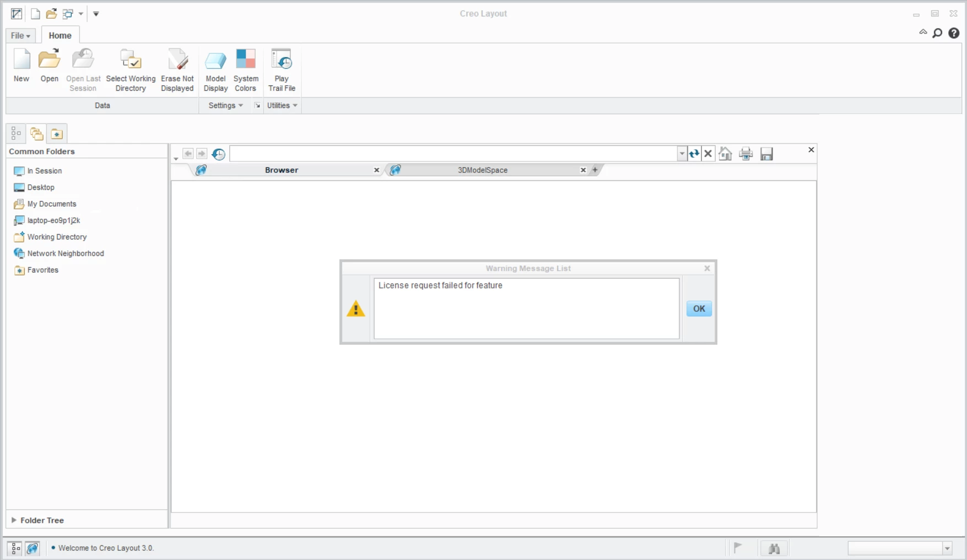Click the Welcome to Creo Layout 3.0 message
The width and height of the screenshot is (967, 560).
(x=106, y=548)
